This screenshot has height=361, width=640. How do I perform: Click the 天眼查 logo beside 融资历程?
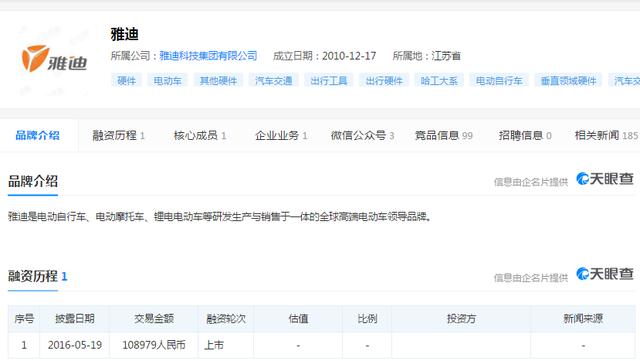(605, 274)
